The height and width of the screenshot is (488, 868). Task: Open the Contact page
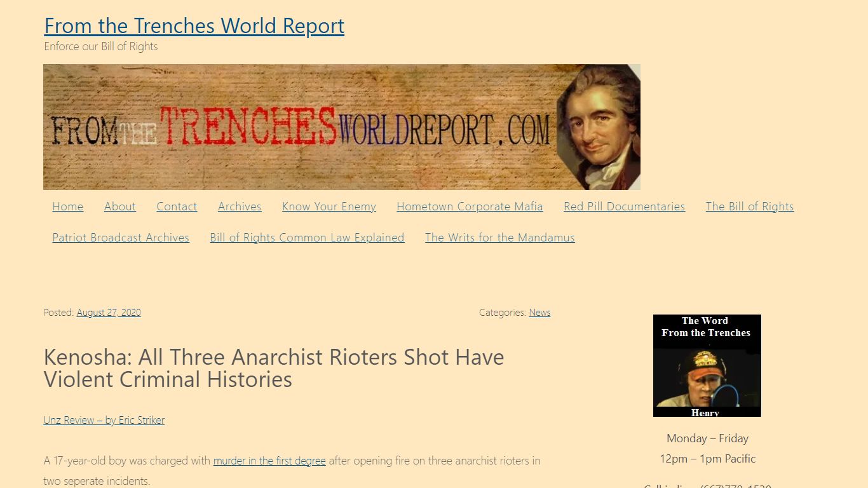click(177, 207)
